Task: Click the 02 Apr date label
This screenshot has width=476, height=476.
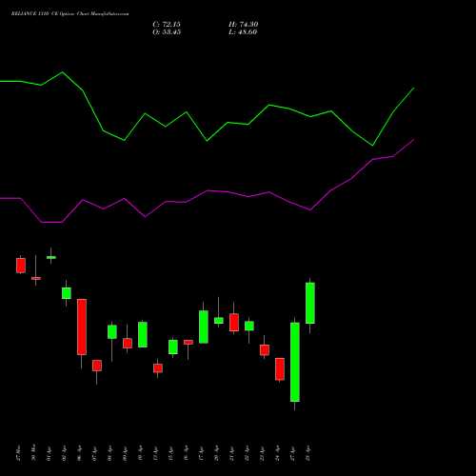Action: (64, 453)
